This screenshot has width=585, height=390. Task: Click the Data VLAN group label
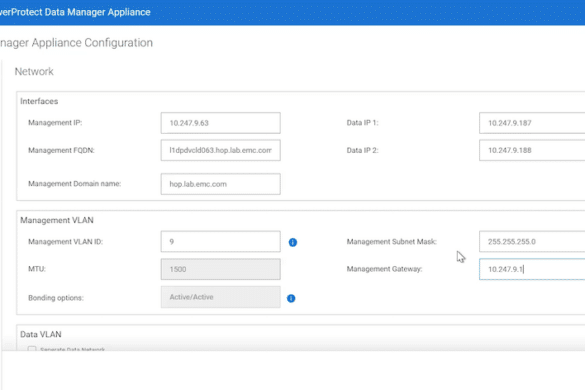(x=41, y=334)
